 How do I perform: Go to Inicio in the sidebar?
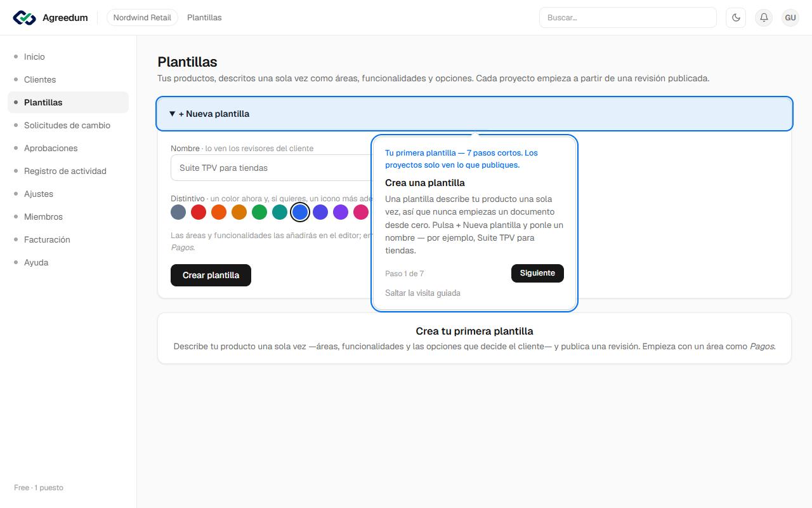click(68, 57)
